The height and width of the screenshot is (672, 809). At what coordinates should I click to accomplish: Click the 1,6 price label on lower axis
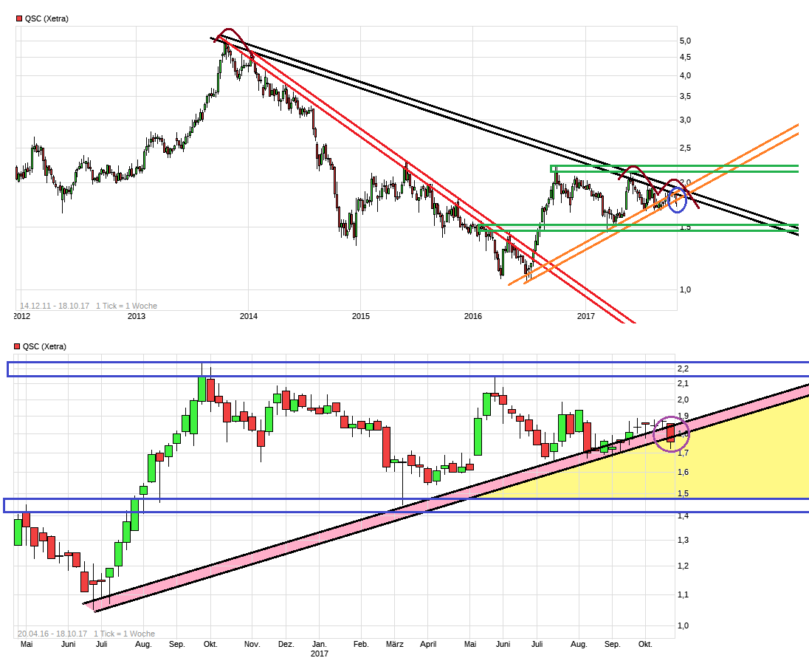point(683,473)
